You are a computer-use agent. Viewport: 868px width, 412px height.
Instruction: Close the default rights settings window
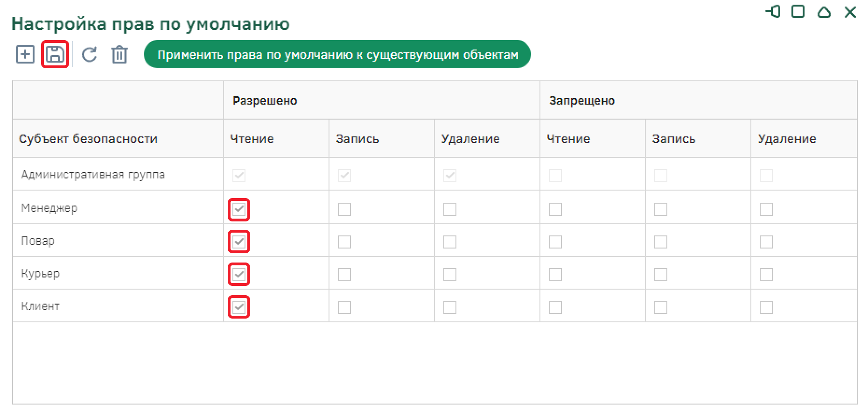point(850,12)
